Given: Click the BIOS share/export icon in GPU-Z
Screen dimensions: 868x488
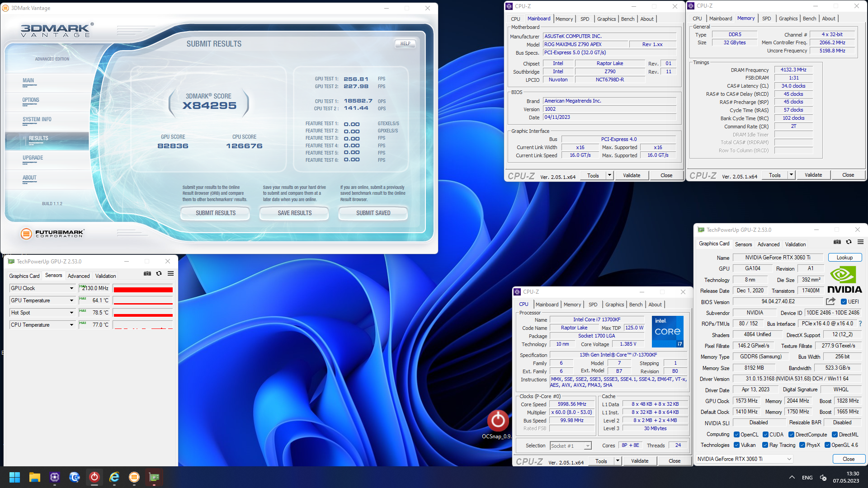Looking at the screenshot, I should tap(830, 301).
